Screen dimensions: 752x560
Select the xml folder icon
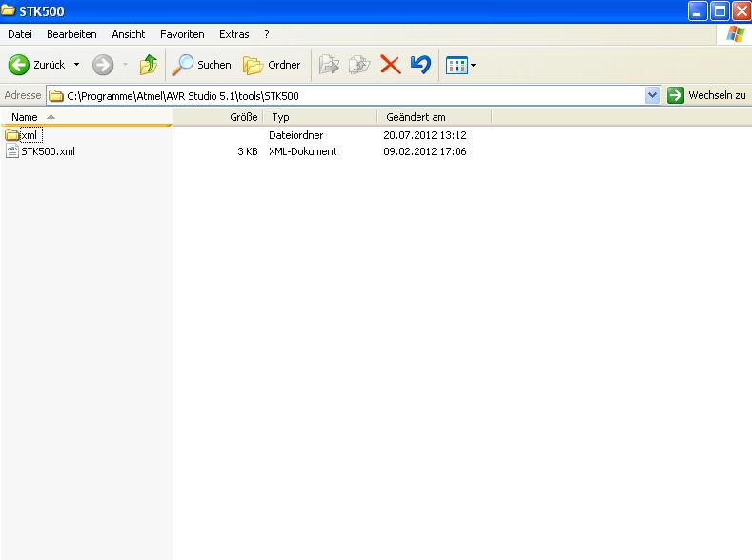point(12,134)
